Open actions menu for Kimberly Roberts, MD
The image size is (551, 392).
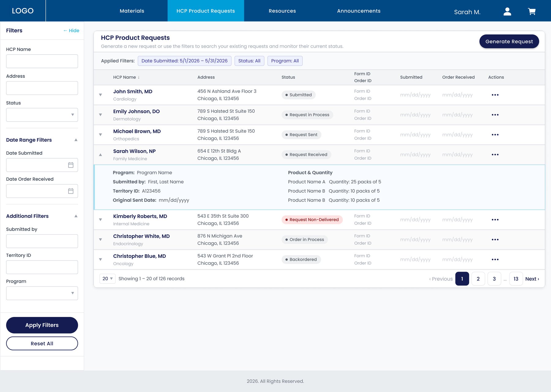(x=495, y=220)
